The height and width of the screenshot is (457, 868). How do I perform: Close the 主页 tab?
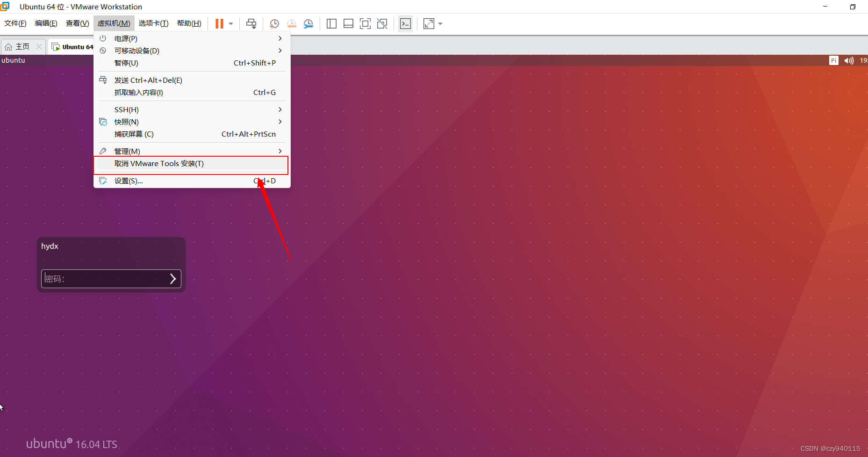pos(39,47)
